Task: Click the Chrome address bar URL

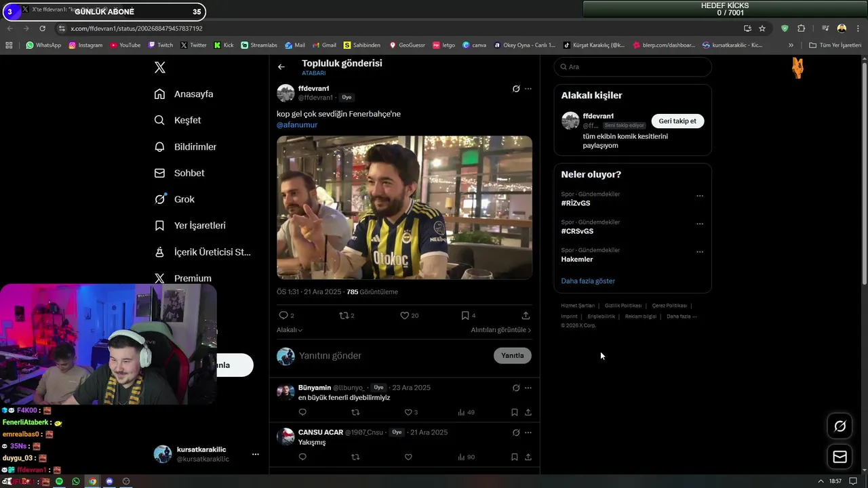Action: (x=136, y=28)
